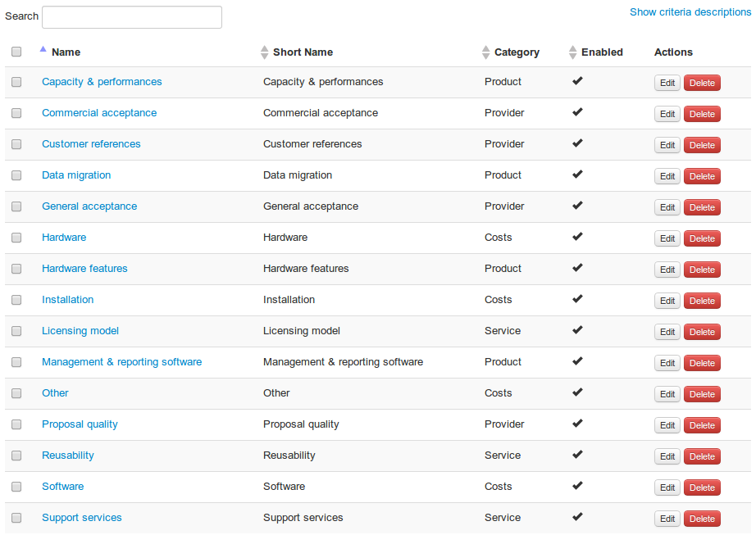This screenshot has width=756, height=535.
Task: Click enabled checkmark for Support services
Action: [577, 517]
